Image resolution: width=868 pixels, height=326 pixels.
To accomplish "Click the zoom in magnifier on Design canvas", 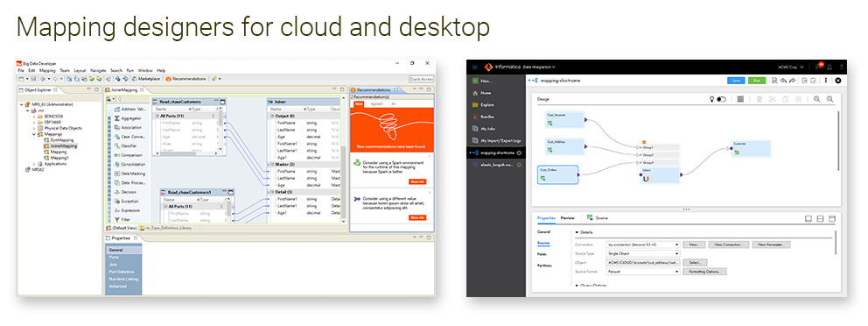I will point(817,99).
